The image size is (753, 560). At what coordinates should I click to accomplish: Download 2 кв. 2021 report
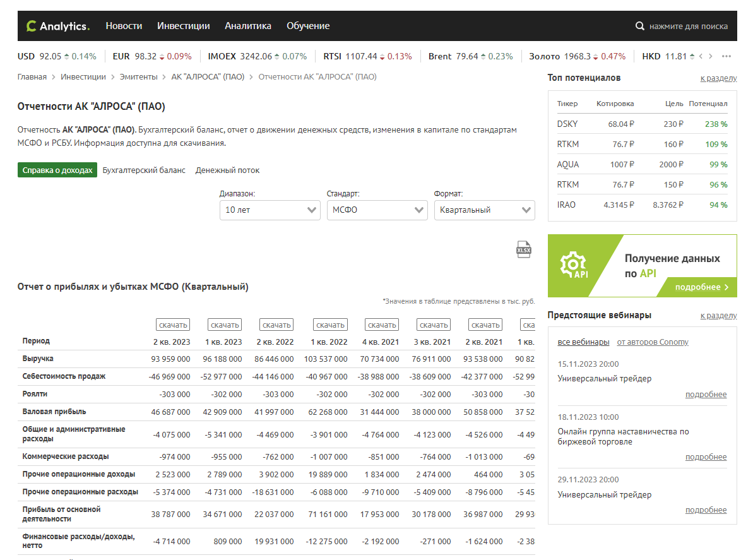(x=485, y=325)
